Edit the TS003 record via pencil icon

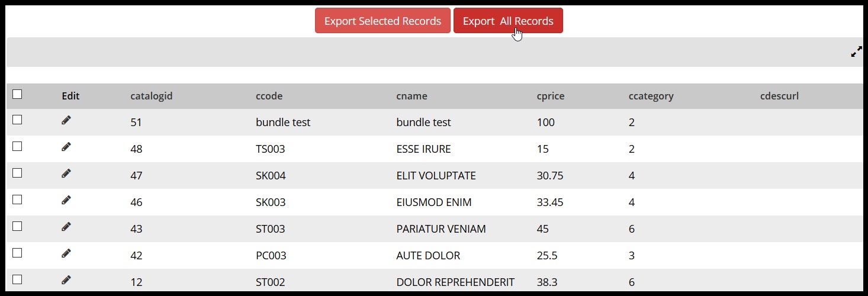[x=66, y=147]
